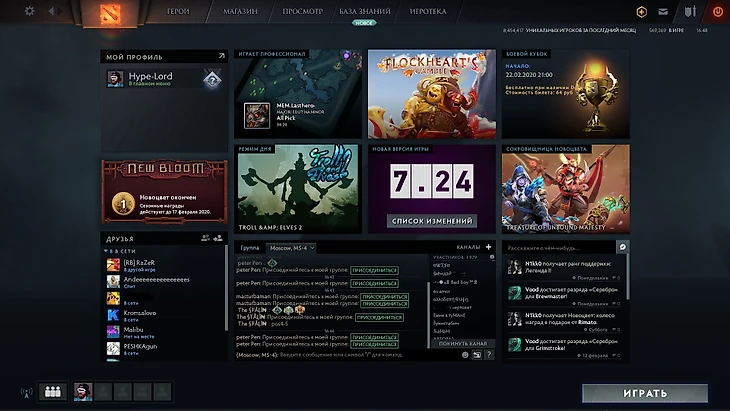Click the chat messages scrollbar
The height and width of the screenshot is (411, 730).
(428, 314)
